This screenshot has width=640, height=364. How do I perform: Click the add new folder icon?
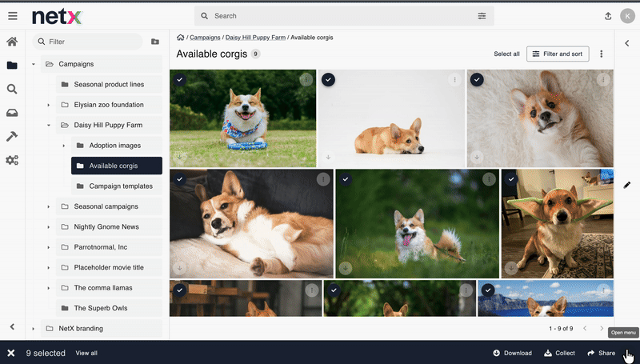click(154, 42)
